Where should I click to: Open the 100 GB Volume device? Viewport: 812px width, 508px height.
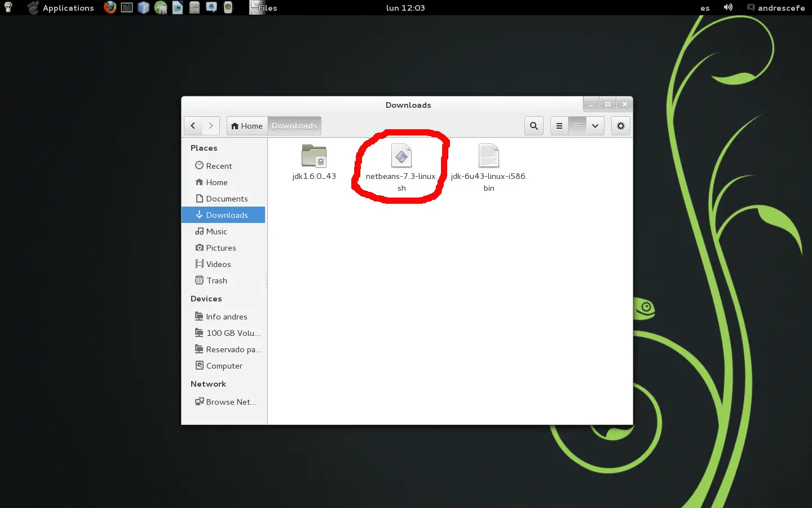coord(223,333)
